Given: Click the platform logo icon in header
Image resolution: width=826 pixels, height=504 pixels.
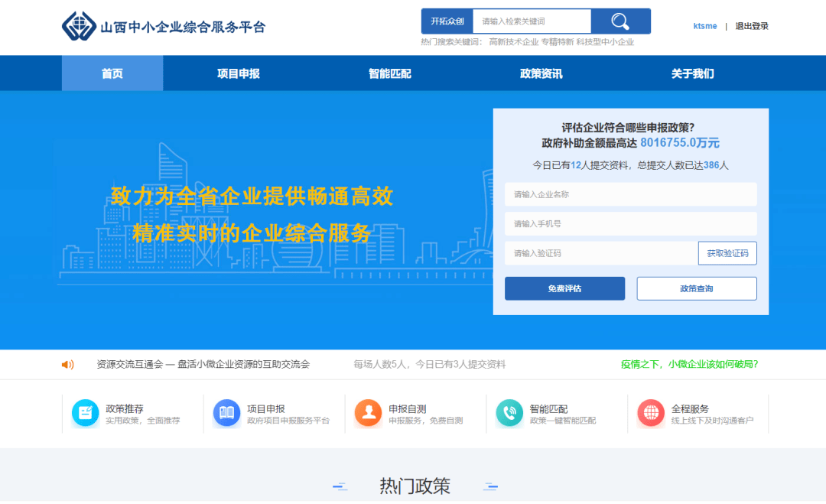Looking at the screenshot, I should coord(79,26).
